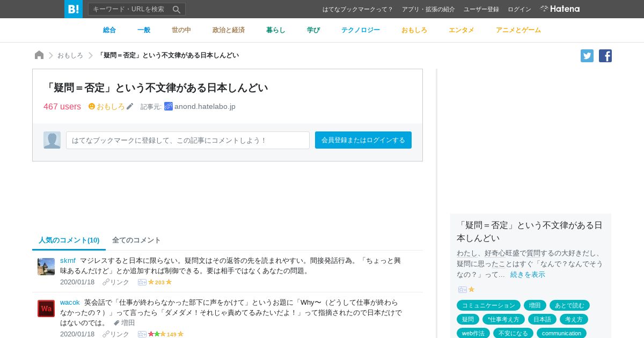644x338 pixels.
Task: Click the おもしろ category smiley icon
Action: point(92,106)
